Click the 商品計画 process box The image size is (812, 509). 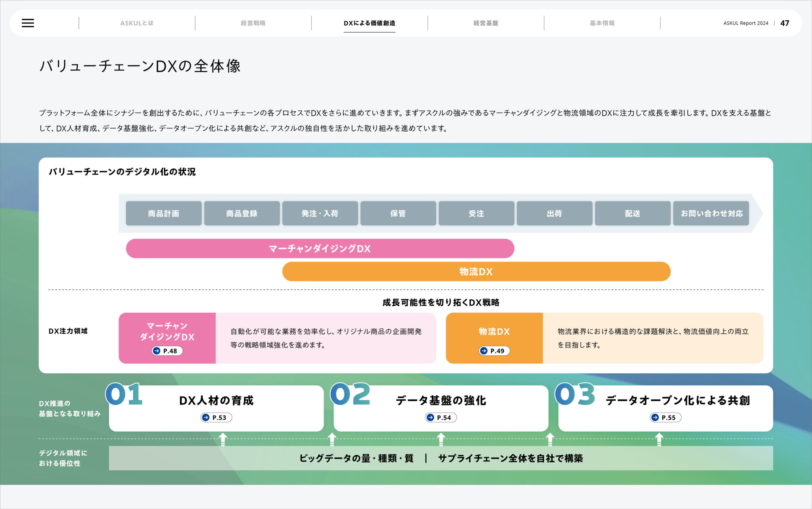click(164, 214)
